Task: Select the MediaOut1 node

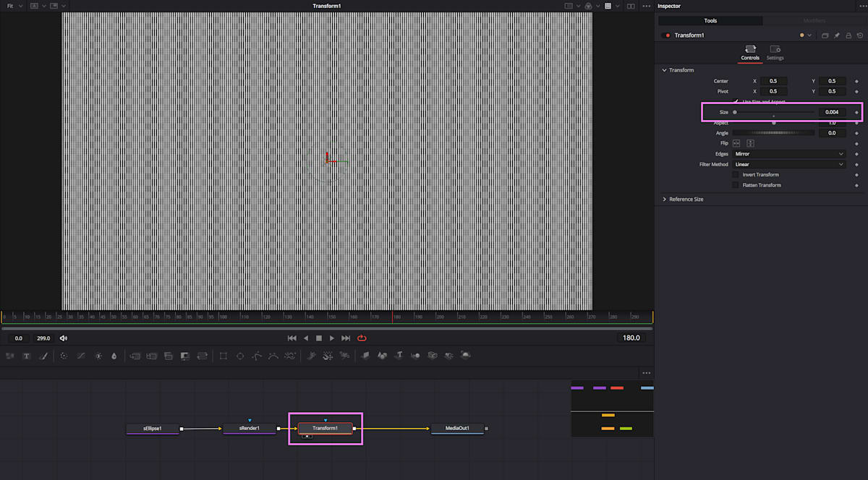Action: click(457, 428)
